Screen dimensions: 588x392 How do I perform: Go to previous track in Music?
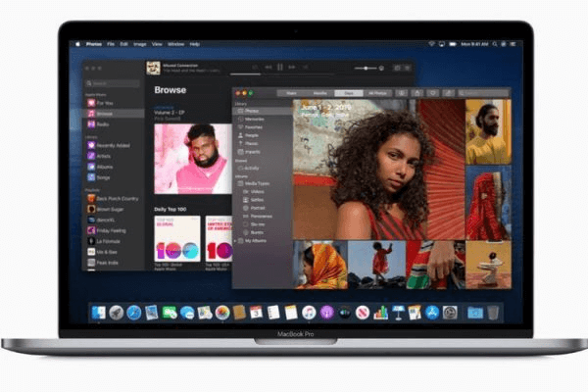tap(269, 68)
